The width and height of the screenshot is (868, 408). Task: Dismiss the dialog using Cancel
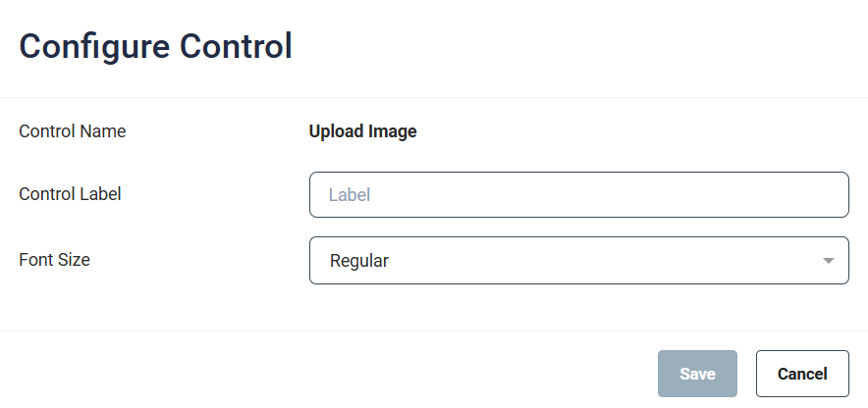802,374
